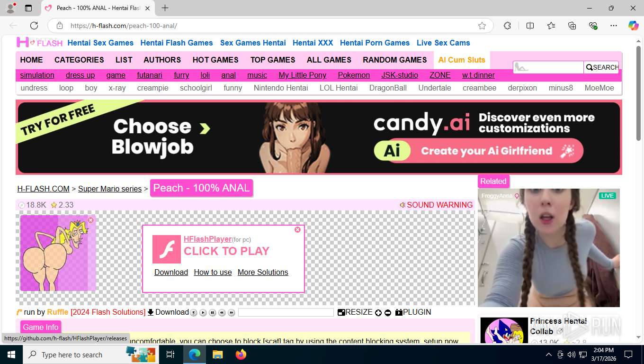Open File Explorer from the taskbar
Image resolution: width=644 pixels, height=364 pixels.
coord(217,355)
